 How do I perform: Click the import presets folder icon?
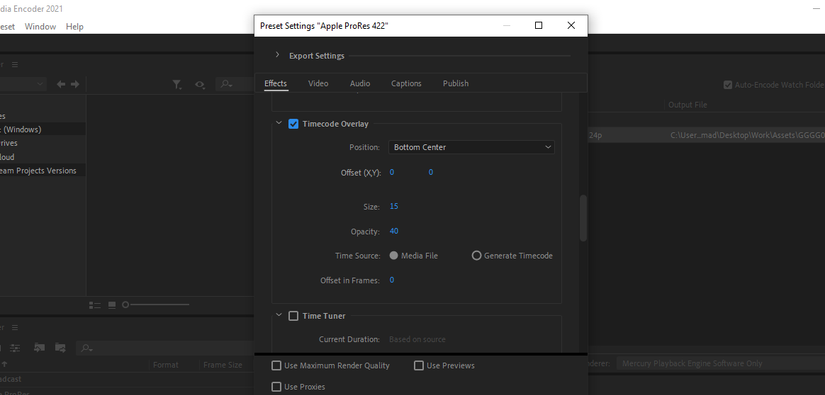[39, 348]
